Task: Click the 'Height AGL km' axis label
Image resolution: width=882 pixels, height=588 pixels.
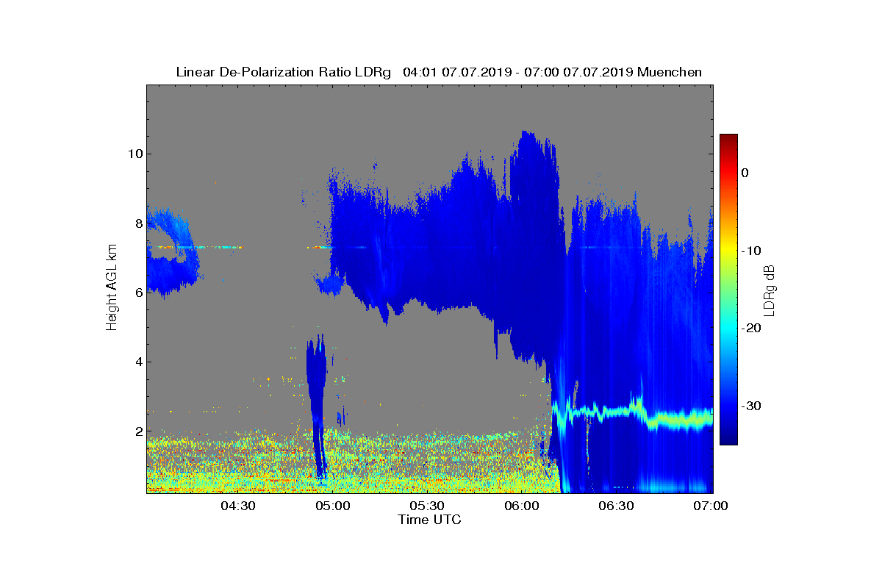Action: pos(112,289)
